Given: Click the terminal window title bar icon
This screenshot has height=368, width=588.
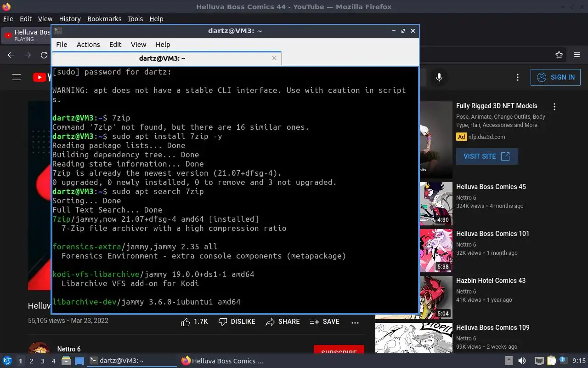Looking at the screenshot, I should point(57,31).
